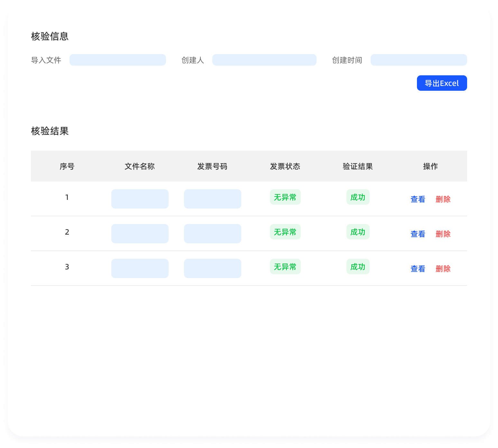This screenshot has width=498, height=448.
Task: Click the 成功 tag in row 3
Action: tap(358, 266)
